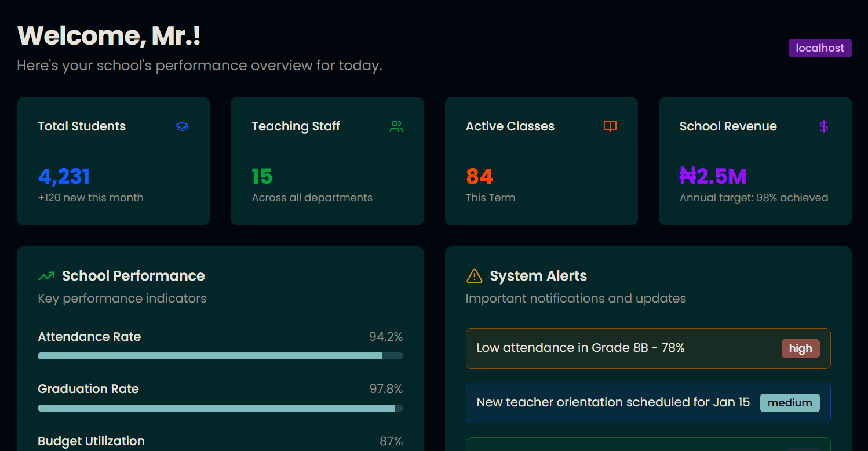Click the medium priority badge
This screenshot has width=868, height=451.
click(x=789, y=402)
